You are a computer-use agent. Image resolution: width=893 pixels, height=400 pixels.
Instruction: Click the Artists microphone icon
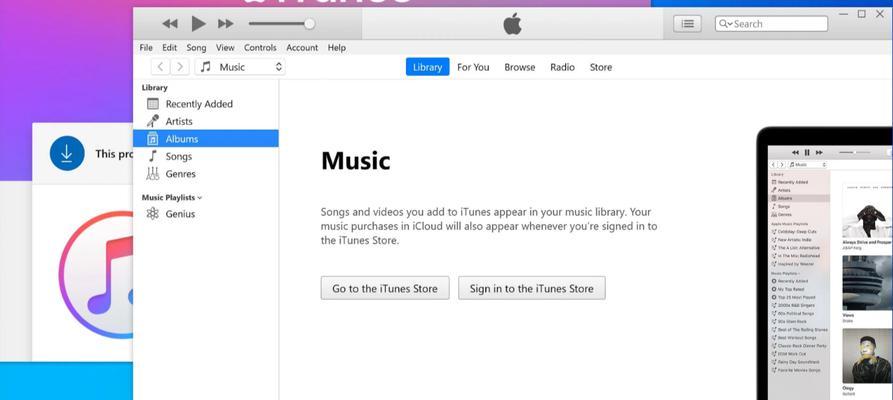pos(153,121)
